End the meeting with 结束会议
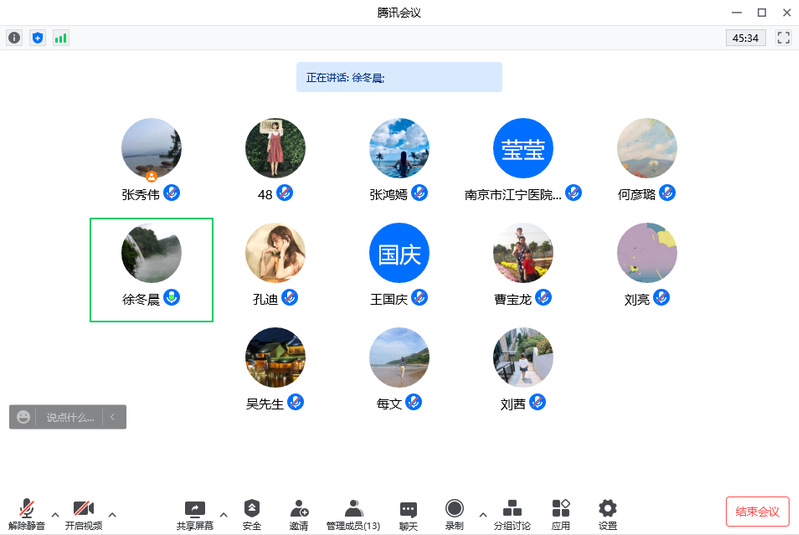Screen dimensions: 799x535 (757, 511)
